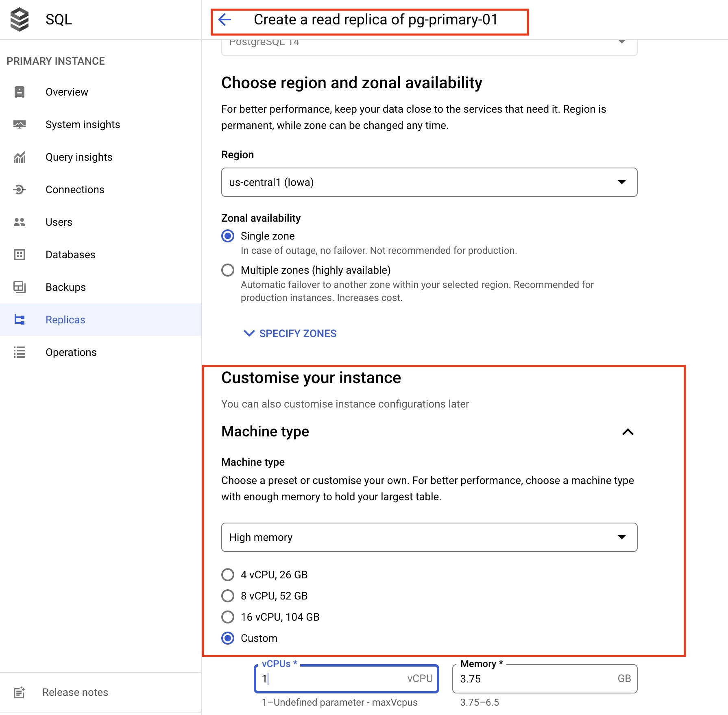Select the Backups icon
The height and width of the screenshot is (715, 728).
point(19,287)
